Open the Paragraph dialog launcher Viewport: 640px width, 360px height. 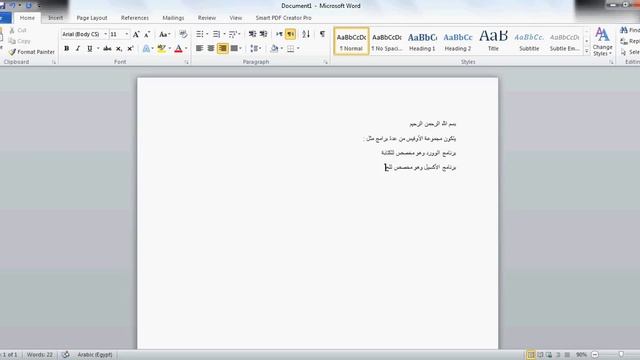point(326,62)
